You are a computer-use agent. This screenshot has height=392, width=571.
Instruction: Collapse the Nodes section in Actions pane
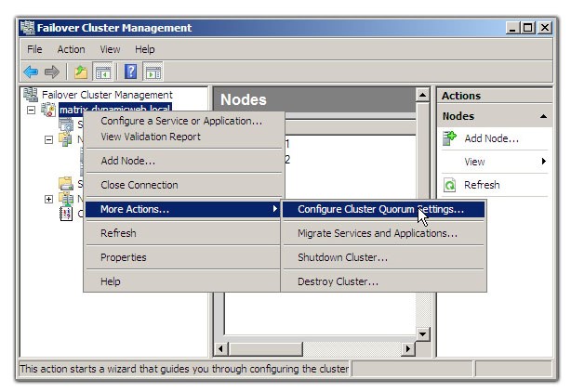543,116
